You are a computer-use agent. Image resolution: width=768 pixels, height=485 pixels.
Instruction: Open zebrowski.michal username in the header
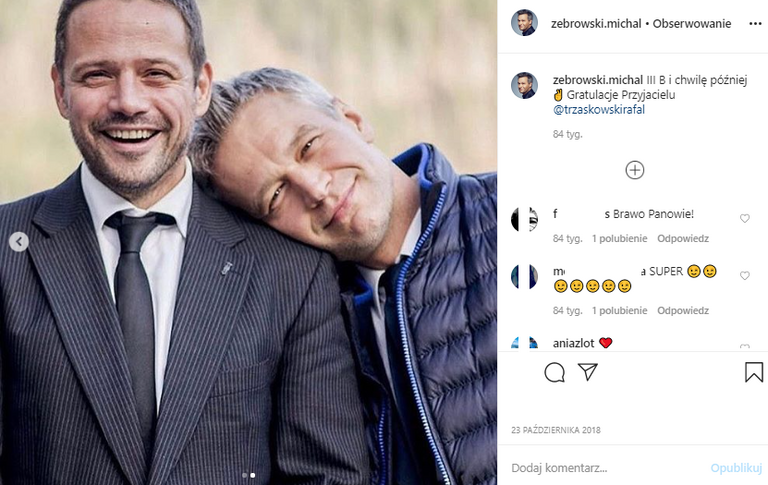[596, 23]
